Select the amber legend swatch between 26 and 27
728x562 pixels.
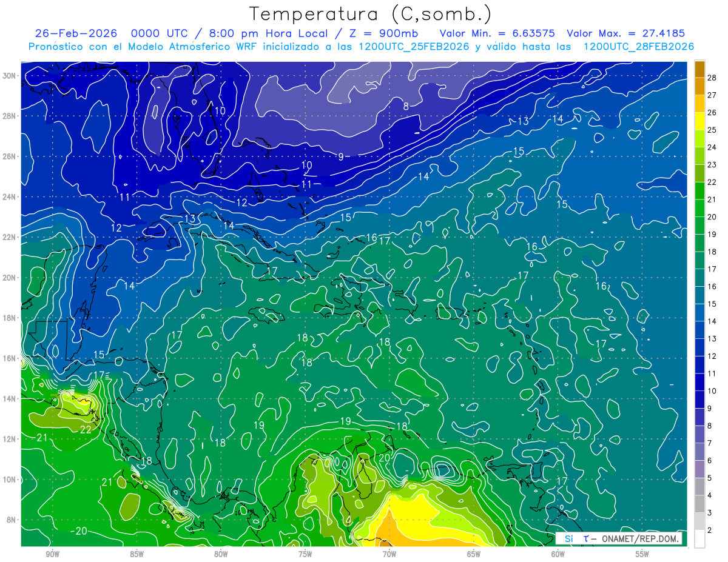[x=699, y=104]
